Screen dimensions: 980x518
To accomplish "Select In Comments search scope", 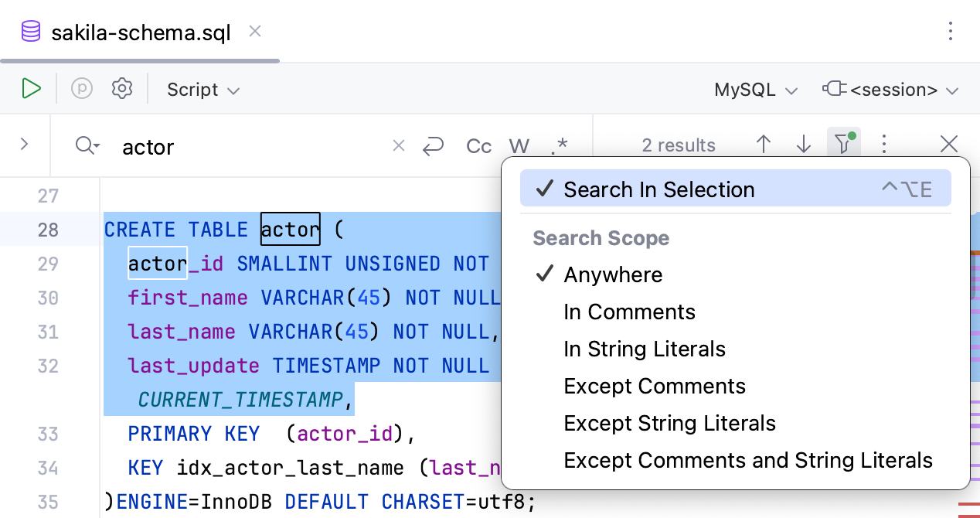I will point(629,312).
